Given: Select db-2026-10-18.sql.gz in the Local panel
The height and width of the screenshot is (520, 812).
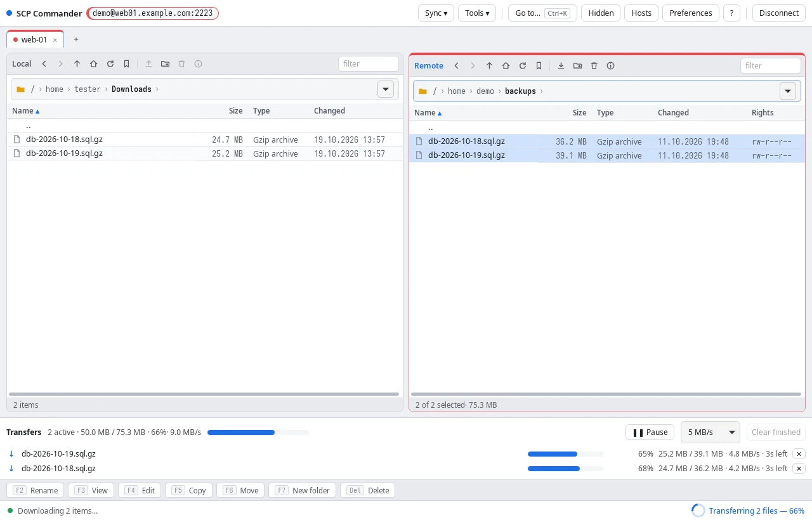Looking at the screenshot, I should tap(205, 140).
